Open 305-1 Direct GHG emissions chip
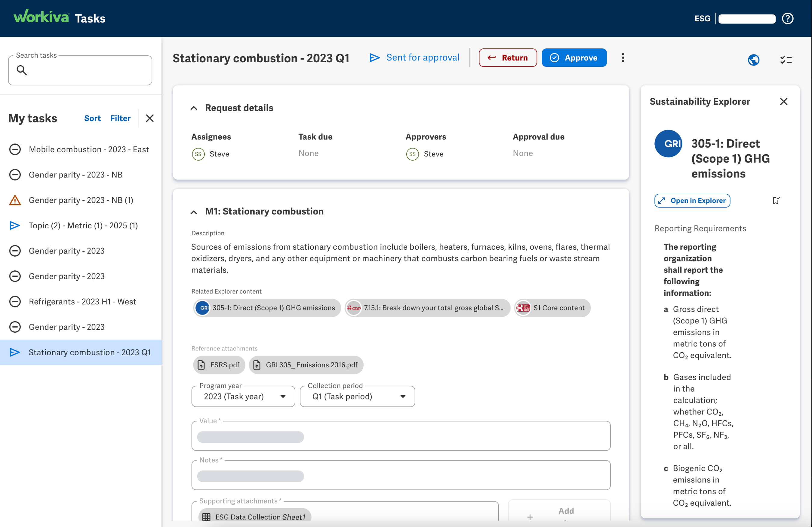 coord(267,308)
